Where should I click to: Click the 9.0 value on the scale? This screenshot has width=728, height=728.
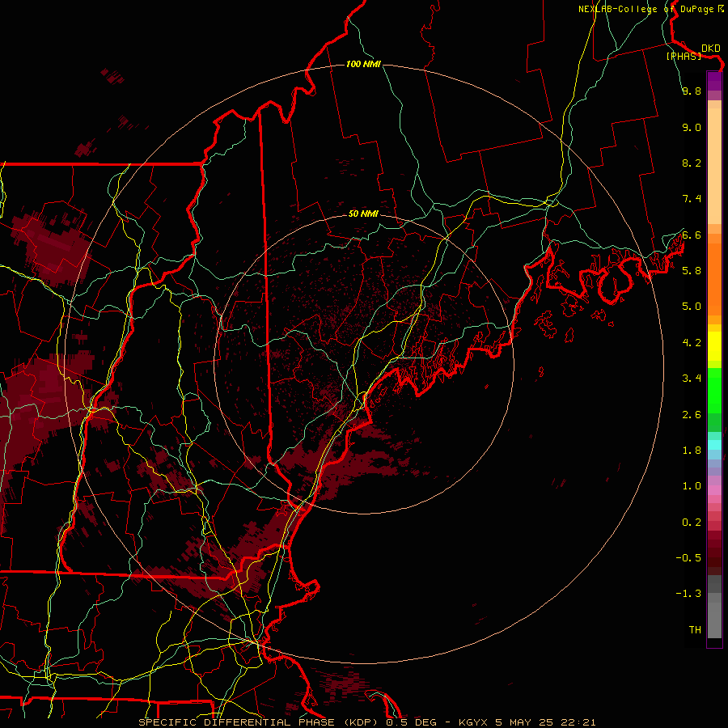coord(692,127)
